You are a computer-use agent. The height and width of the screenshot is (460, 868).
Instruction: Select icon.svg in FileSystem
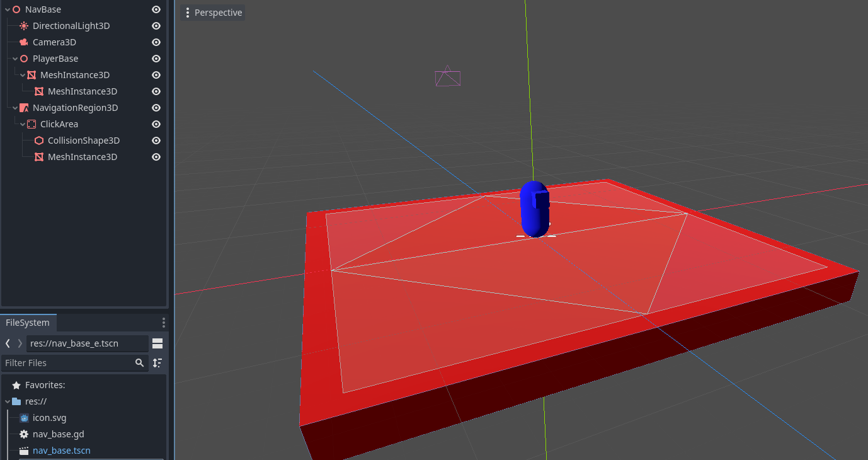(x=49, y=418)
